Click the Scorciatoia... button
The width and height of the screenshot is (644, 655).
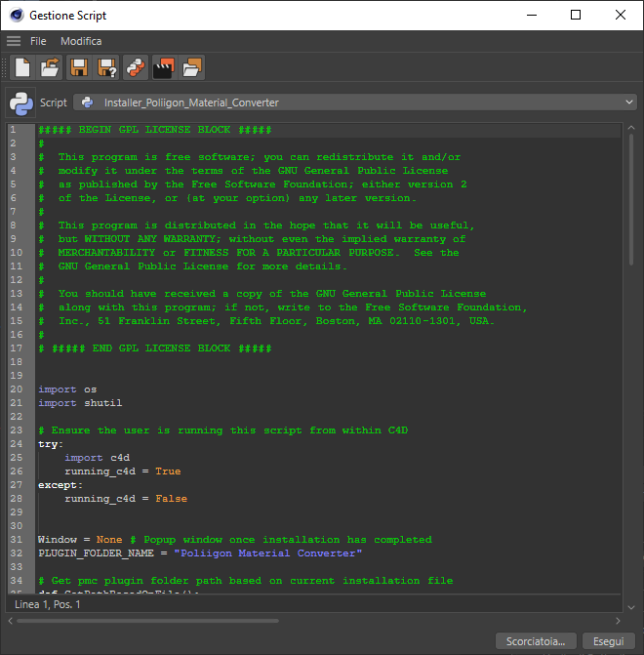[536, 641]
